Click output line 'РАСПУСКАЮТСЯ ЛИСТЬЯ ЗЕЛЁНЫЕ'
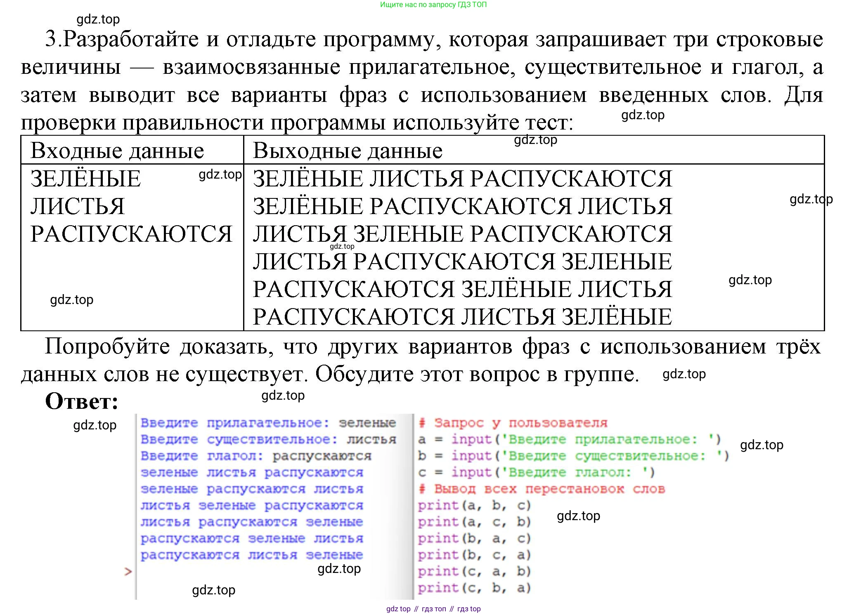868x615 pixels. click(462, 317)
